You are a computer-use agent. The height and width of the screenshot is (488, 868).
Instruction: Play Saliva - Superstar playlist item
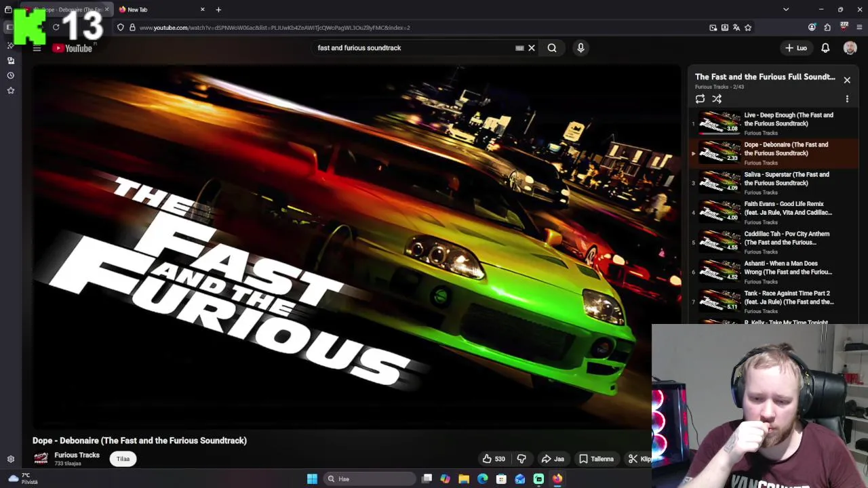pos(773,182)
